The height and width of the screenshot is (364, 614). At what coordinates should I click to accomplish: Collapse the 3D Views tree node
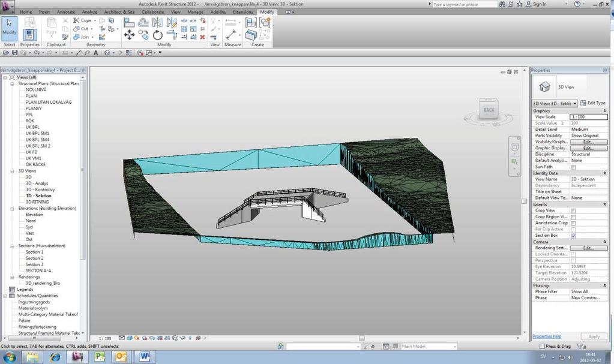(12, 171)
